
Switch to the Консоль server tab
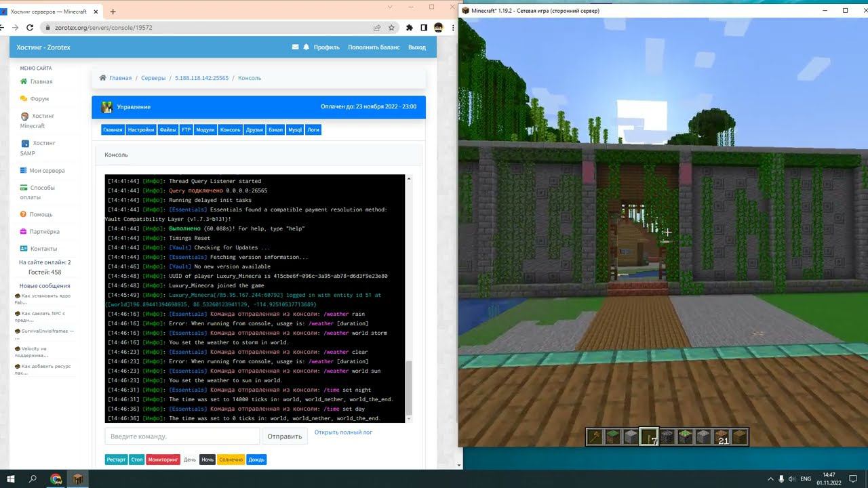point(231,129)
